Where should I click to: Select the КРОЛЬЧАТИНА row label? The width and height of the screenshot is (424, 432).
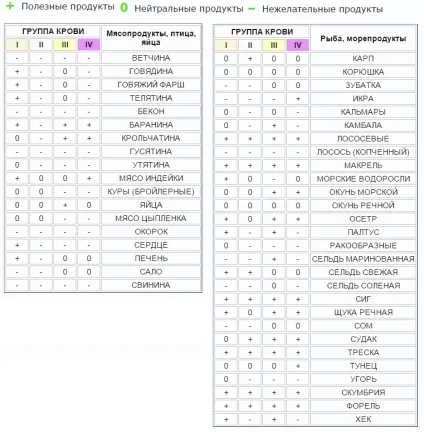coord(151,138)
